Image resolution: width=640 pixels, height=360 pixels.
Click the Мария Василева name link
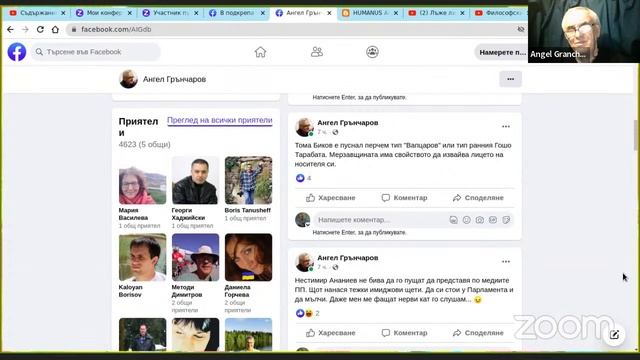point(133,214)
